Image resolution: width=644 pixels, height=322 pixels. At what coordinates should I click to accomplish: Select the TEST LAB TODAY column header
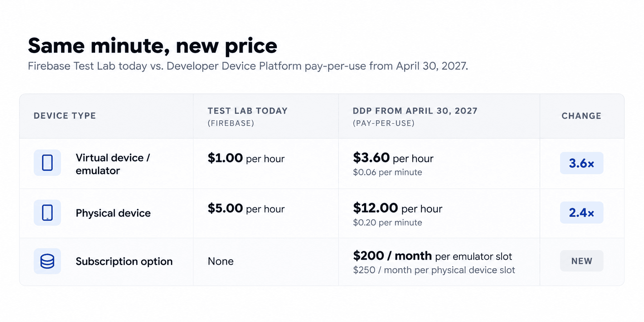pos(248,117)
